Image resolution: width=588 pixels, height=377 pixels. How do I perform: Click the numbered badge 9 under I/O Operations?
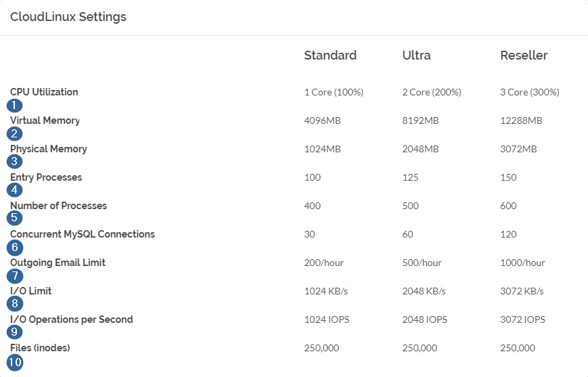15,332
